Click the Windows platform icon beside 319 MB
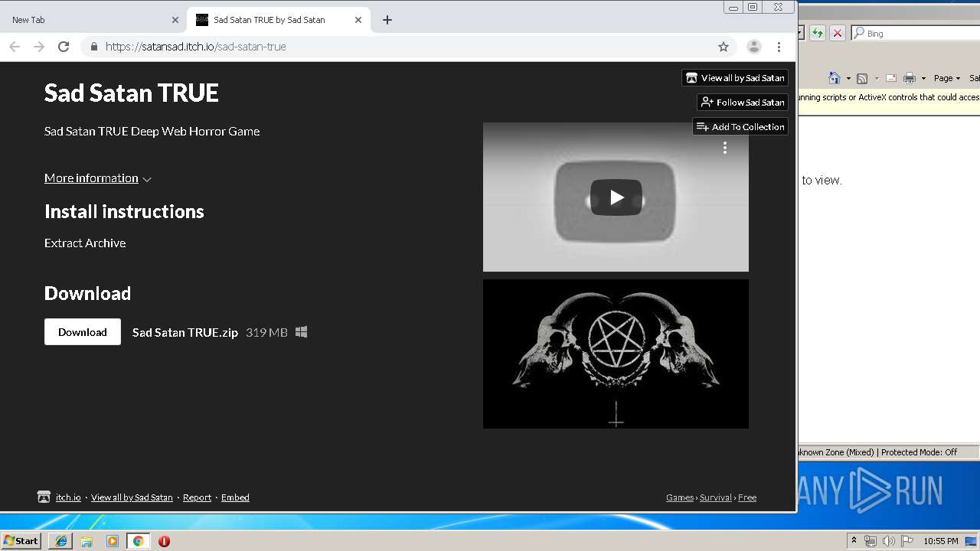Image resolution: width=980 pixels, height=551 pixels. [x=302, y=332]
